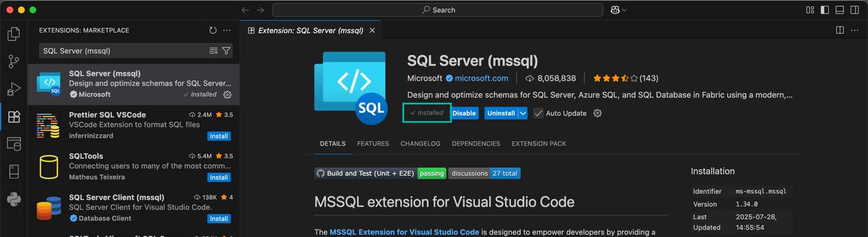Open the Python activity bar icon
This screenshot has width=868, height=237.
click(x=14, y=199)
